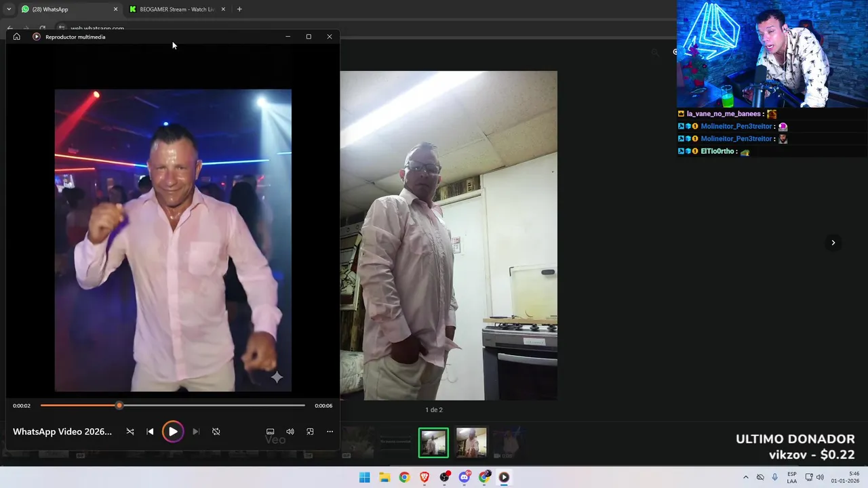Open a new browser tab
Image resolution: width=868 pixels, height=488 pixels.
[x=239, y=9]
